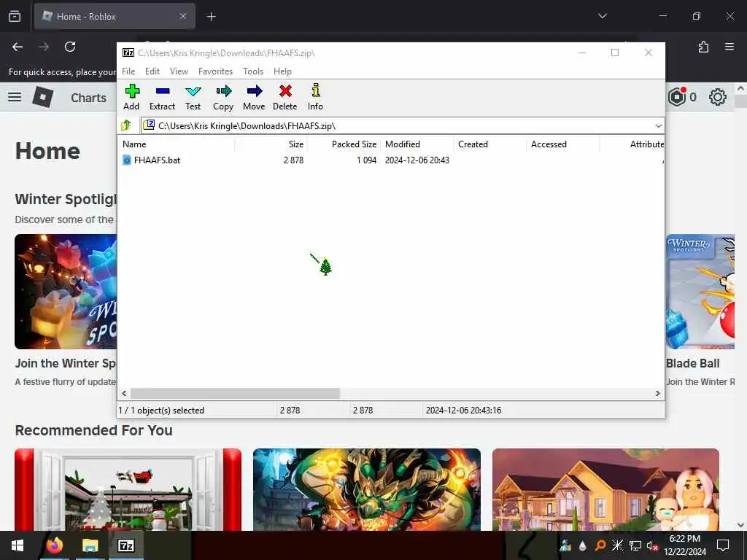Open the network tray icon
Viewport: 747px width, 560px height.
click(635, 545)
